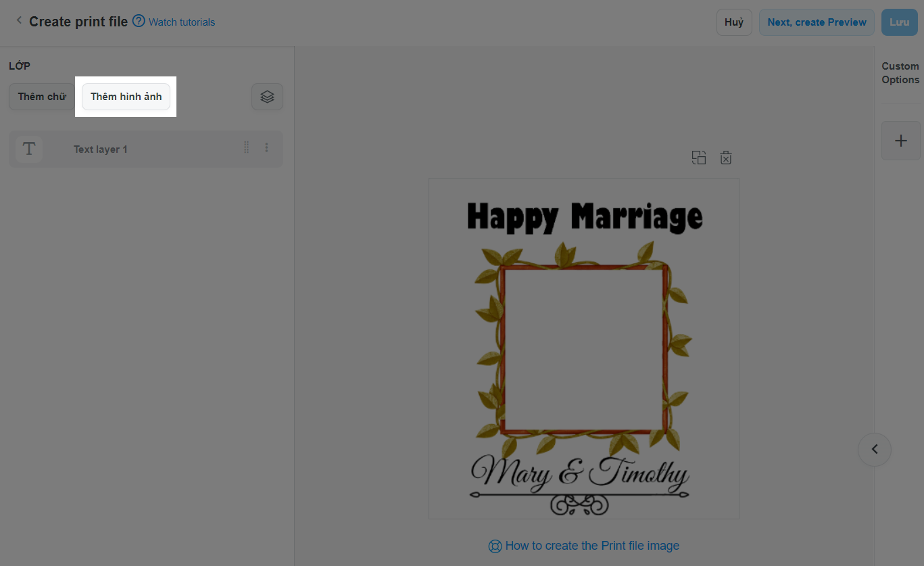Add text with Thêm chữ button
This screenshot has height=566, width=924.
point(42,97)
